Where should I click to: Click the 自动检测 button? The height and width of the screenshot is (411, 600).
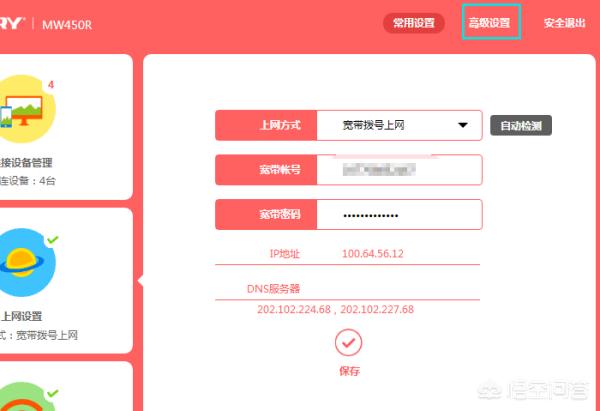point(521,126)
